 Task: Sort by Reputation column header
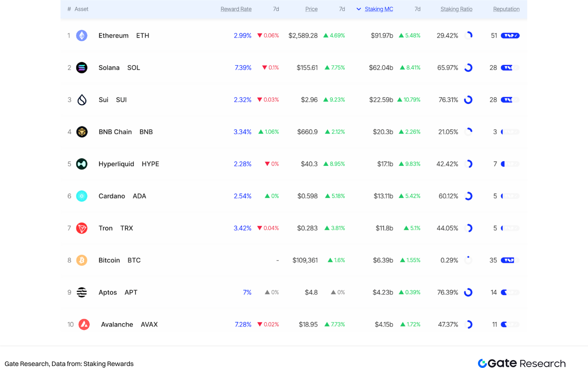(x=506, y=9)
